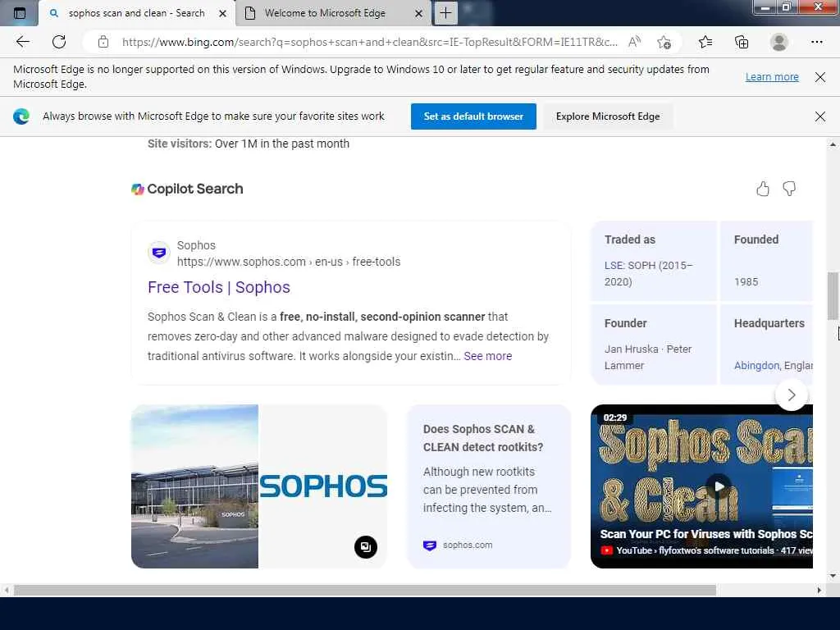840x630 pixels.
Task: Open the Scan Your PC for Viruses video title
Action: [x=706, y=534]
